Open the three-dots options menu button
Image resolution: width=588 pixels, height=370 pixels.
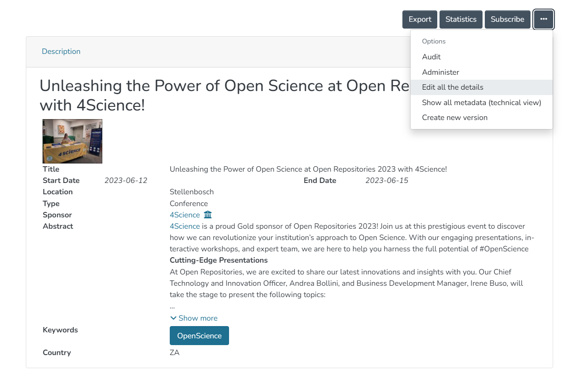[x=543, y=19]
